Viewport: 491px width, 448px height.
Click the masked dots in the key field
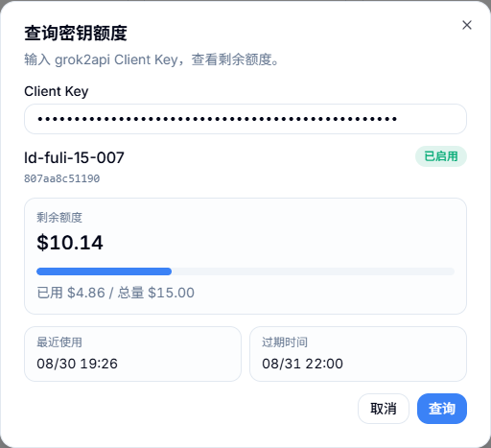[x=218, y=119]
